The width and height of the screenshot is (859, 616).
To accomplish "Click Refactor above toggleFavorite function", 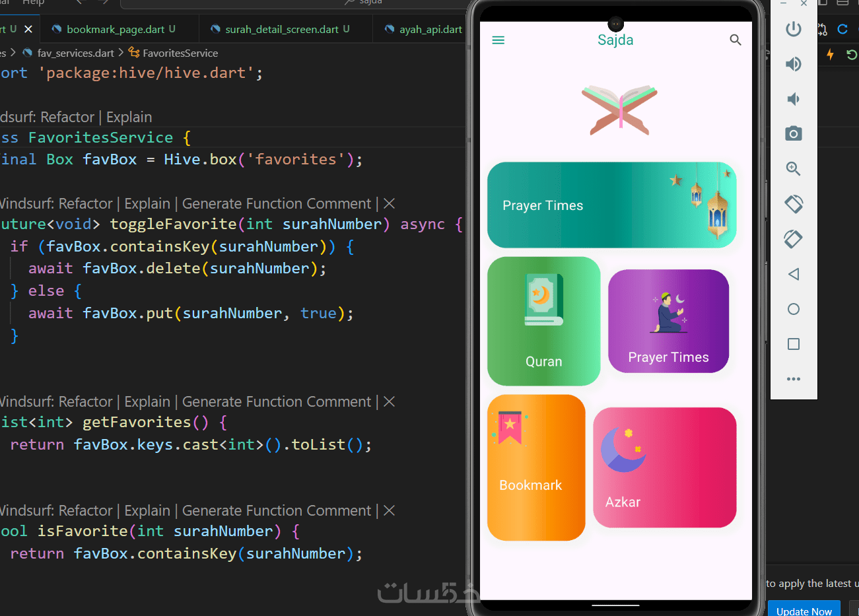I will [85, 203].
